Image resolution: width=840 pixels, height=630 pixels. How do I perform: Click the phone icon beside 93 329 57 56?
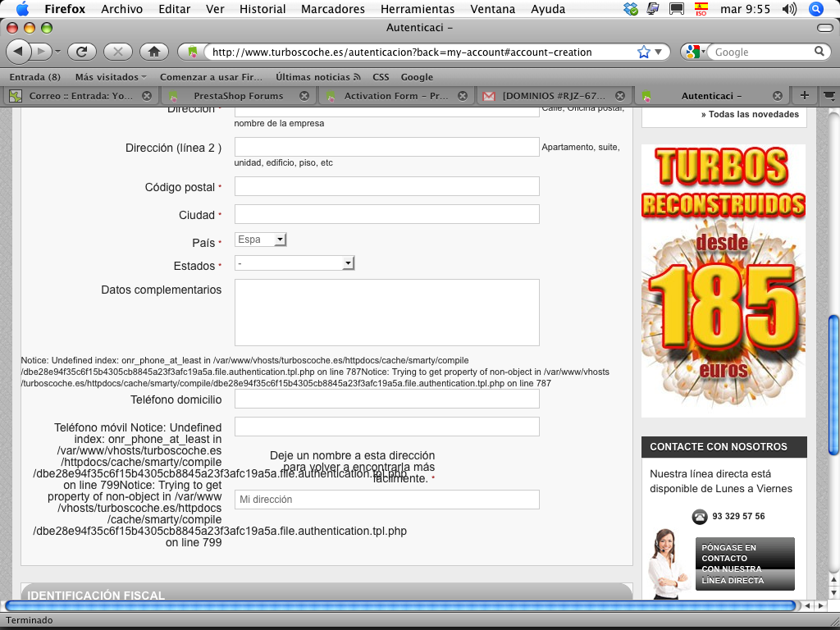(x=699, y=517)
